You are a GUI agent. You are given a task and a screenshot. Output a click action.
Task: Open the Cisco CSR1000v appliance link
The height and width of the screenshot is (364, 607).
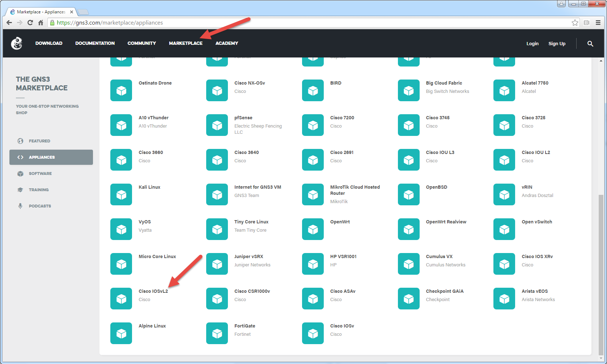[252, 291]
